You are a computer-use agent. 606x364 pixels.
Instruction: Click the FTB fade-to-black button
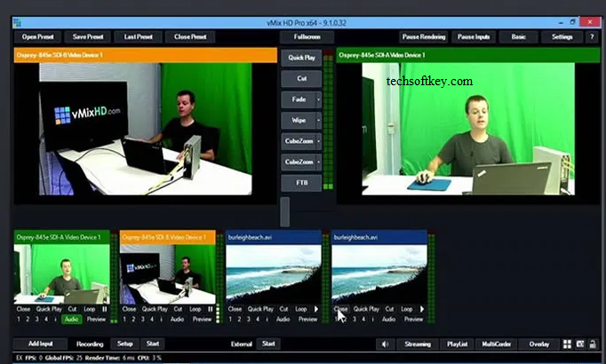pos(301,183)
